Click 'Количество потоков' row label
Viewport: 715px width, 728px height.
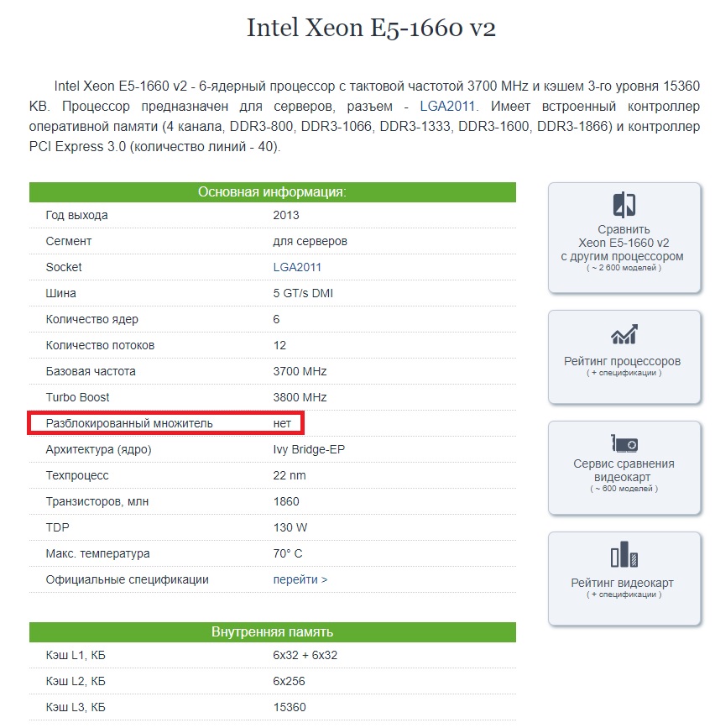pyautogui.click(x=100, y=345)
